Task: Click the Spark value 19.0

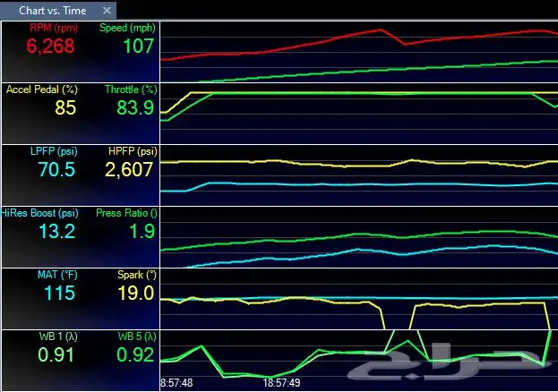Action: [136, 294]
